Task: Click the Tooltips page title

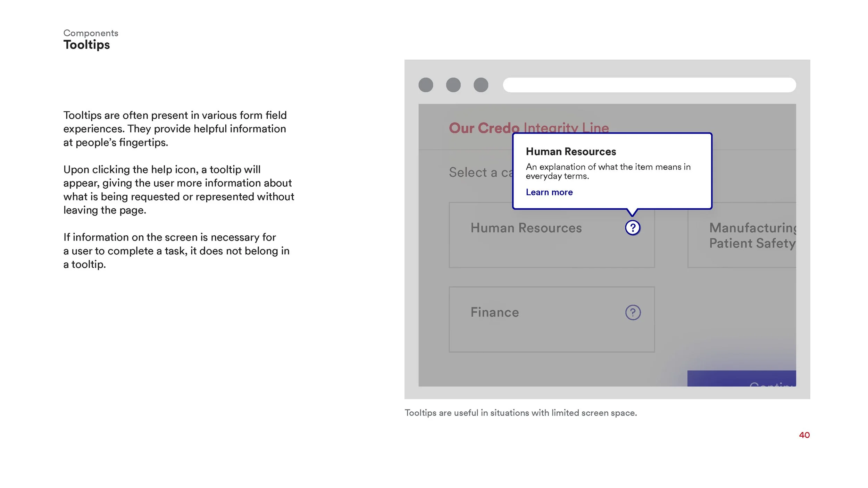Action: (x=86, y=45)
